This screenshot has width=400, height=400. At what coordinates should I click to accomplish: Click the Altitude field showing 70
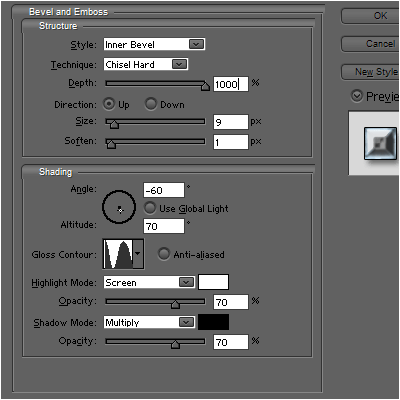coord(164,226)
